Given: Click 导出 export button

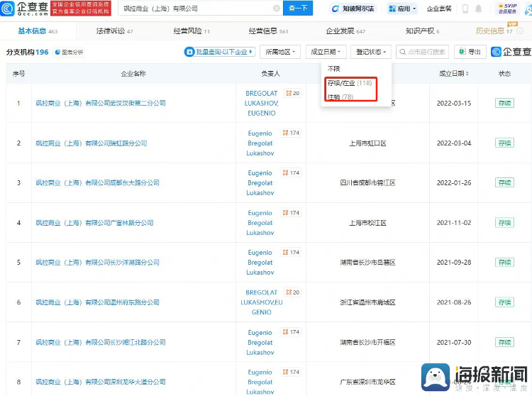Looking at the screenshot, I should click(x=470, y=52).
